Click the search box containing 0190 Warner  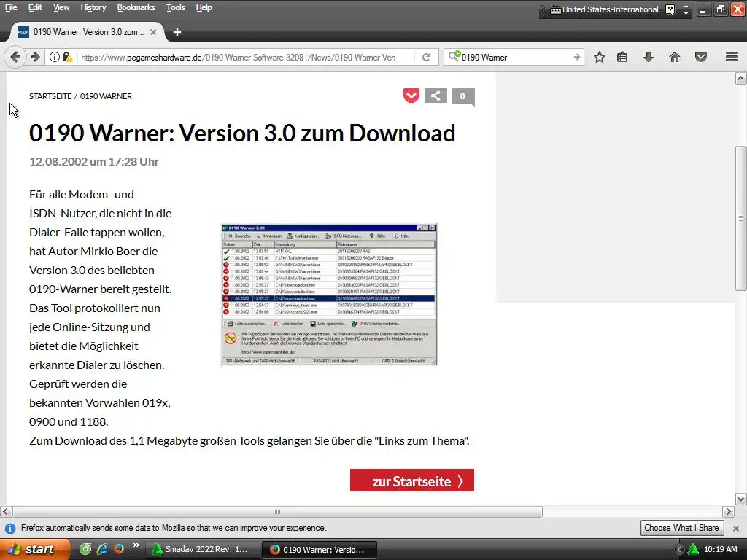point(514,57)
